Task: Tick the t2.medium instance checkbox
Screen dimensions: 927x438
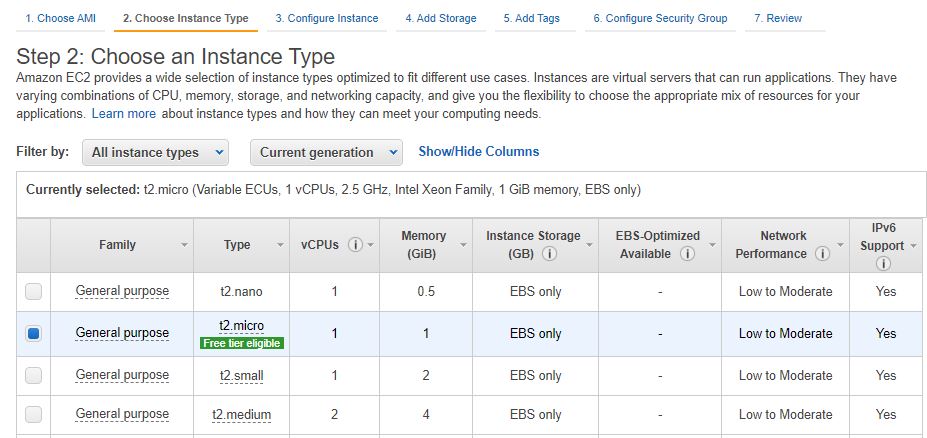Action: pos(34,414)
